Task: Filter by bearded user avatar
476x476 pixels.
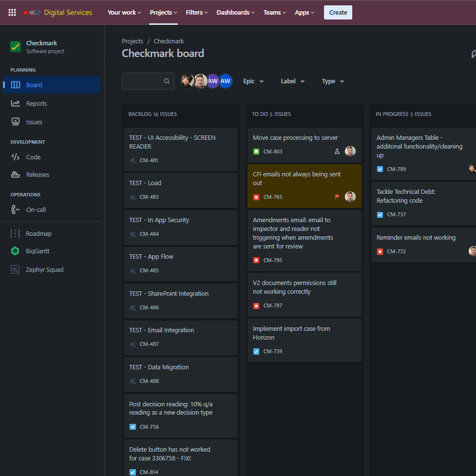Action: coord(200,81)
